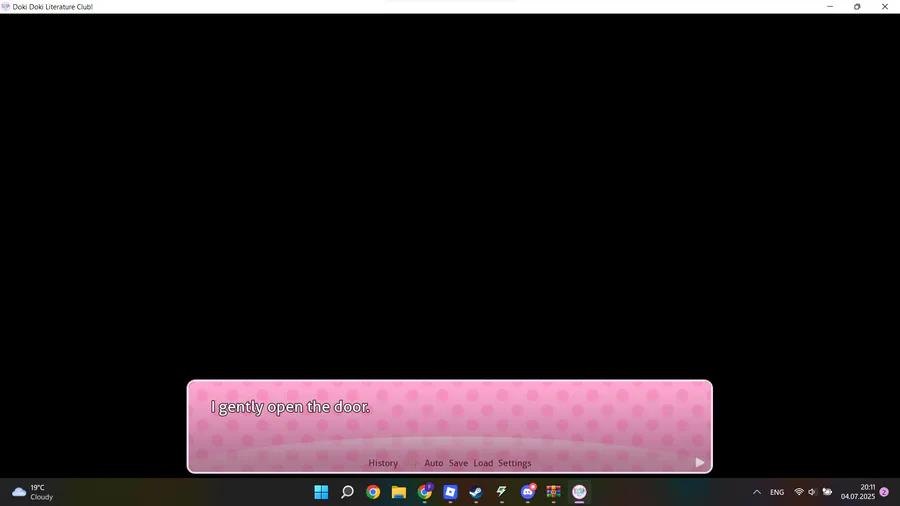Screen dimensions: 900x506
Task: Click the dialogue text "I gently open the door."
Action: click(x=290, y=407)
